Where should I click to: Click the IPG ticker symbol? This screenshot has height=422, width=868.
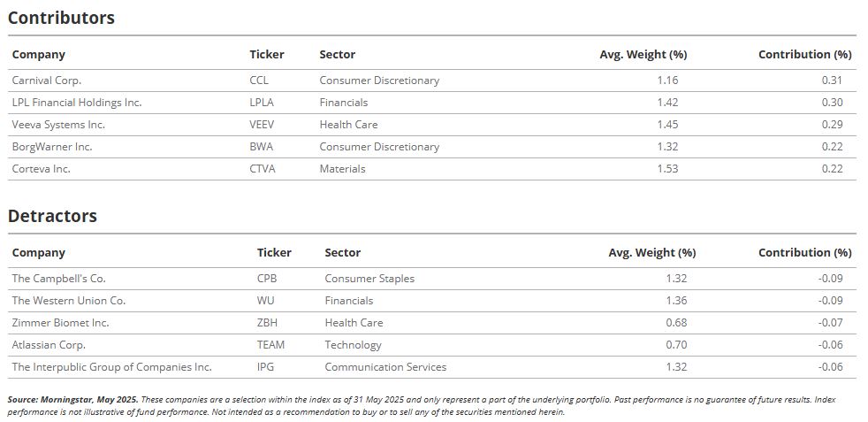coord(266,366)
